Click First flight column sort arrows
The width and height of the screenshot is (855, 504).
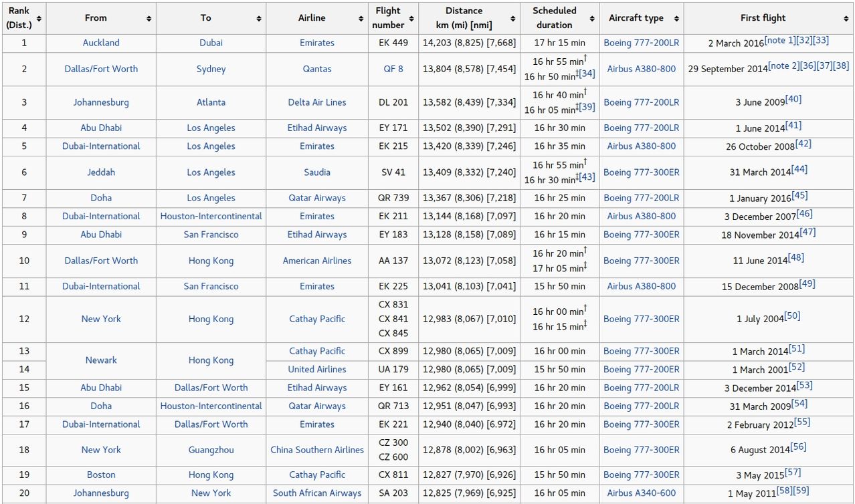[848, 19]
